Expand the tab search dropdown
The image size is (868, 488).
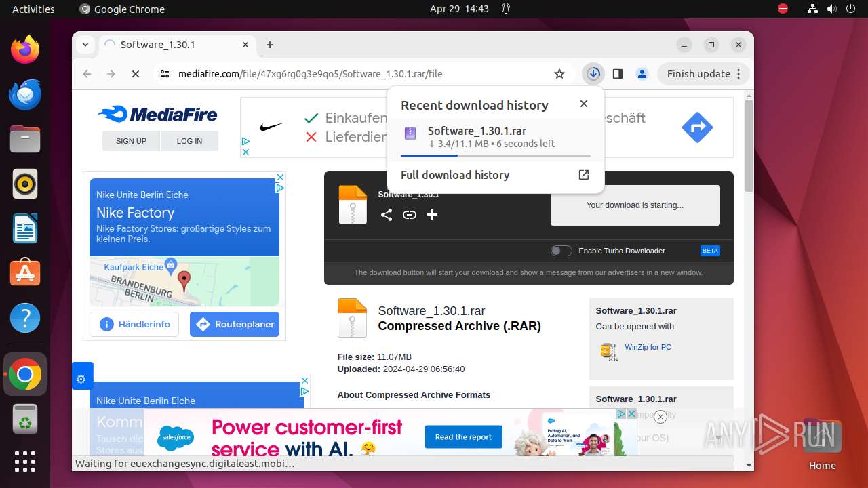point(85,45)
